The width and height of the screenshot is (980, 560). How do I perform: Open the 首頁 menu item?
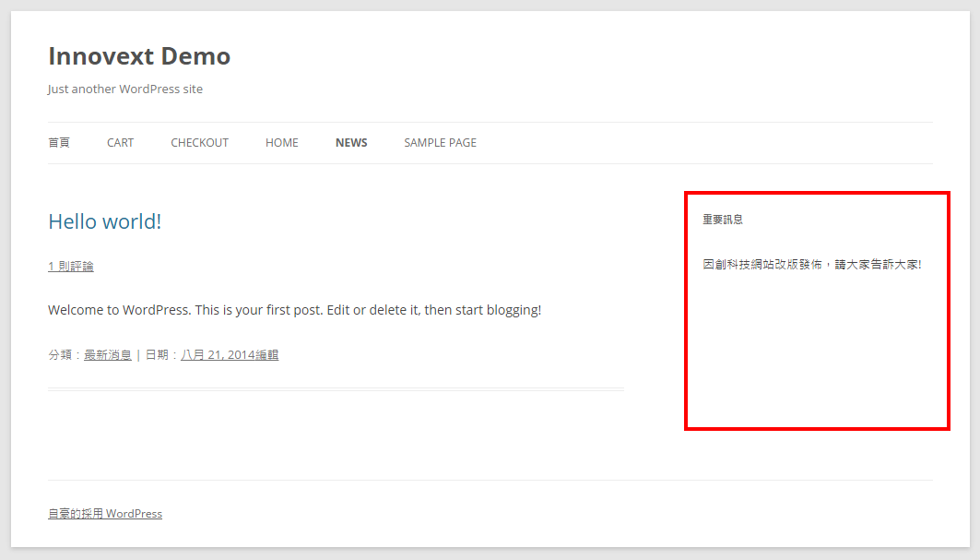59,143
